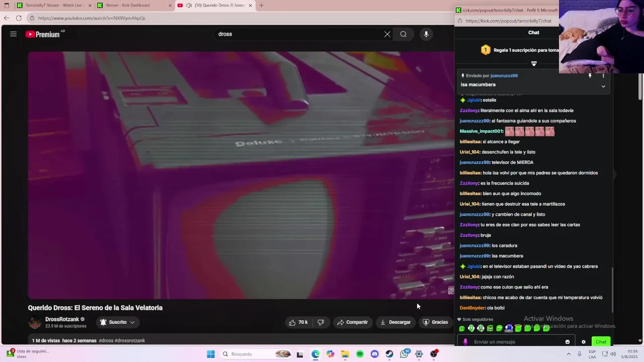Like the video showing 70 k

coord(298,322)
